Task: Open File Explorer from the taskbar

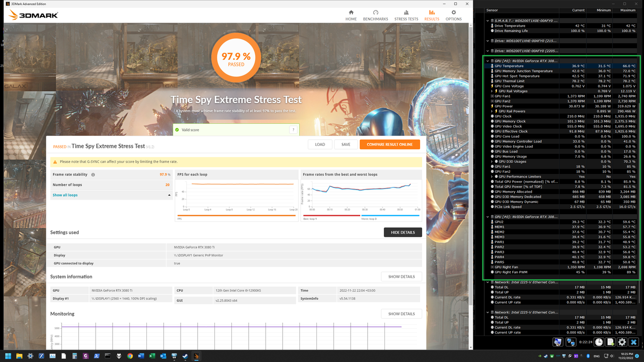Action: pyautogui.click(x=19, y=356)
